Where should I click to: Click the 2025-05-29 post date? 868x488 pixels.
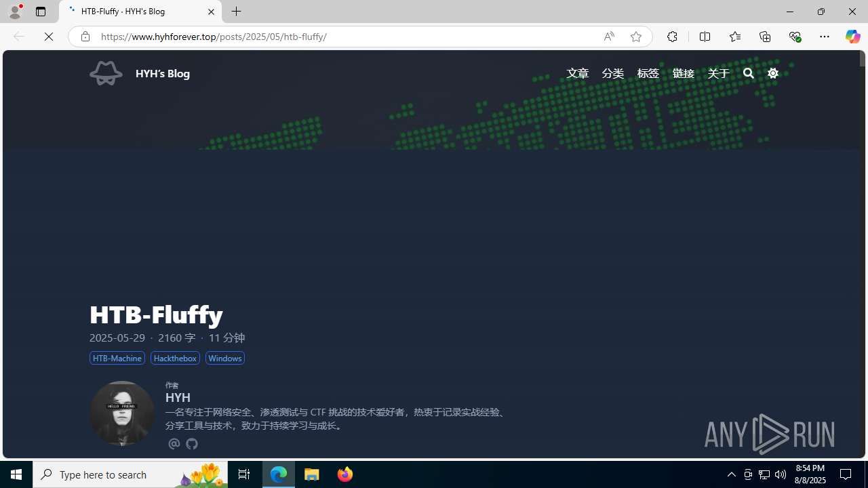[117, 338]
